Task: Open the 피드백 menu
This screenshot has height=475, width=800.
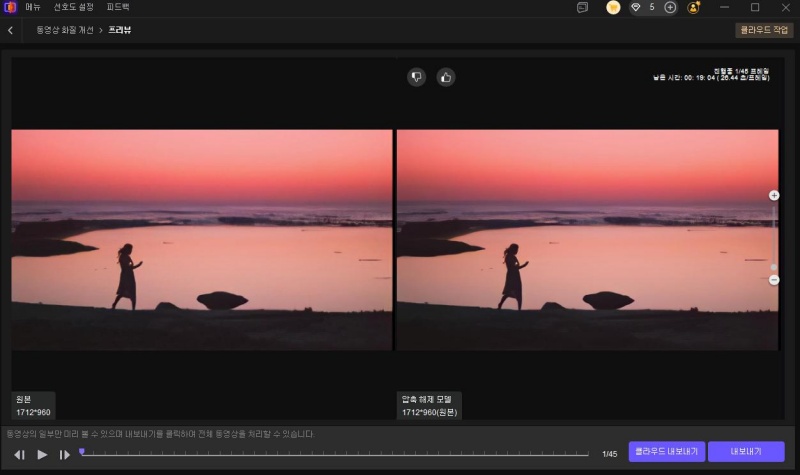Action: point(119,7)
